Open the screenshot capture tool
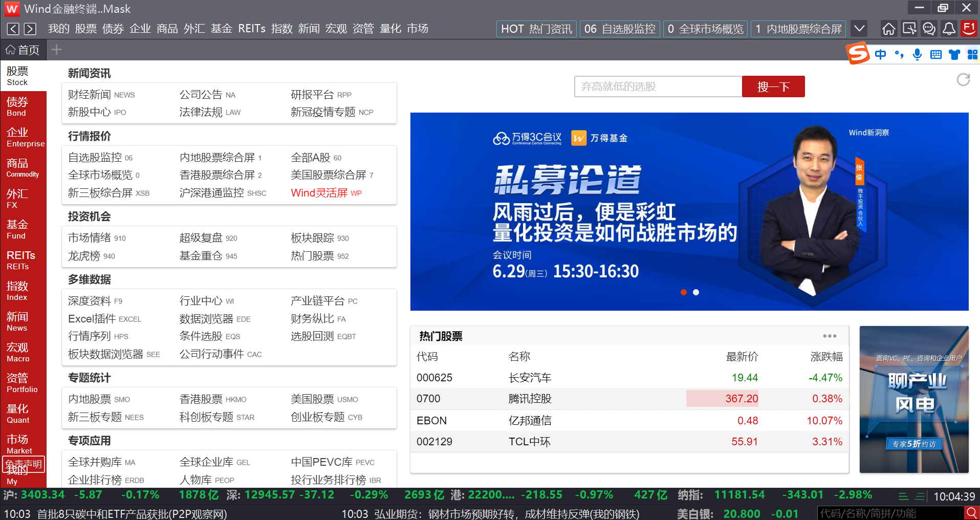Viewport: 980px width, 520px height. (x=909, y=29)
